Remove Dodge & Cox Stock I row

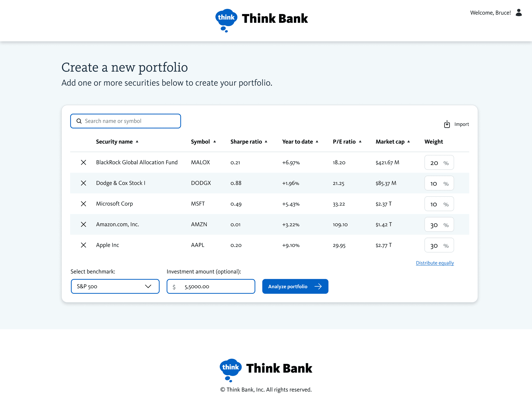[83, 183]
